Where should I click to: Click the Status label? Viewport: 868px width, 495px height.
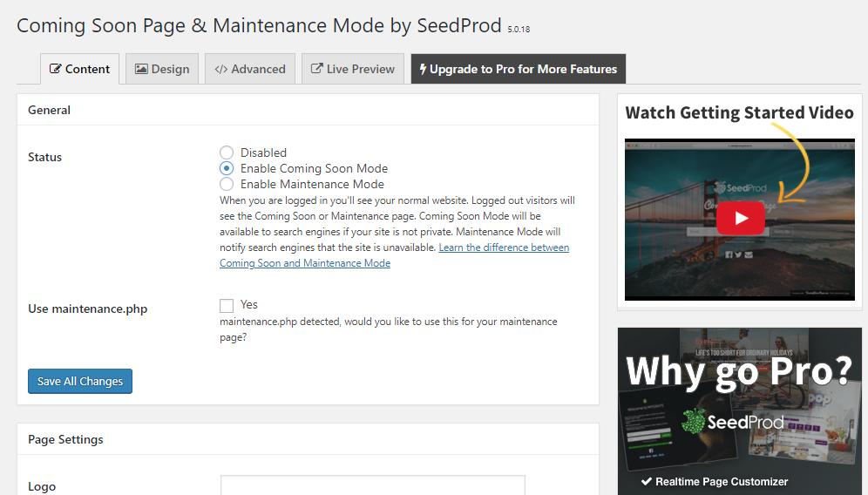(44, 157)
